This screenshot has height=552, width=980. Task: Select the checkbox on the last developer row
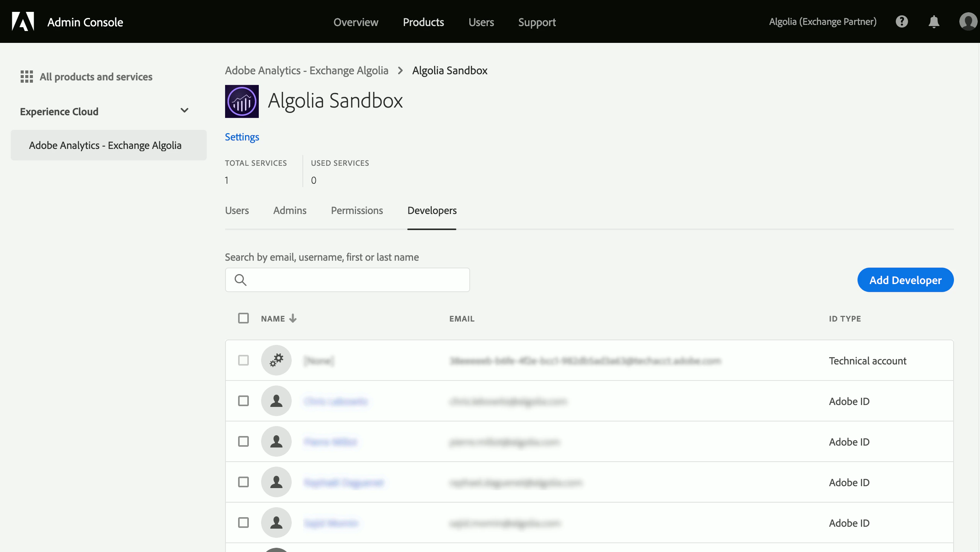(244, 523)
